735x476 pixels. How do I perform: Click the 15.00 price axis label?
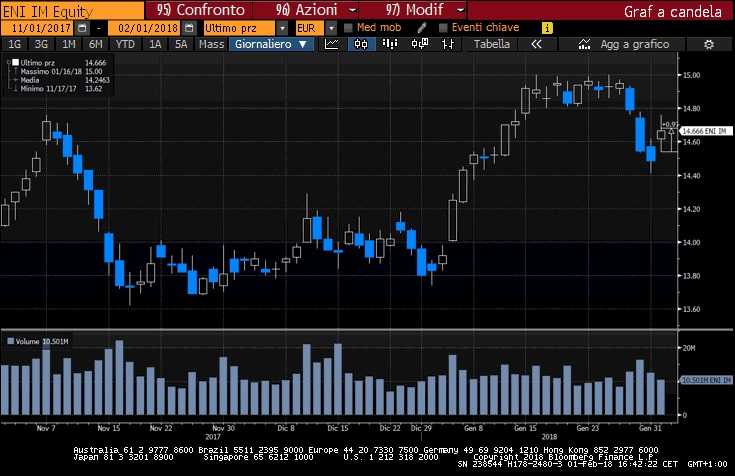[x=691, y=75]
